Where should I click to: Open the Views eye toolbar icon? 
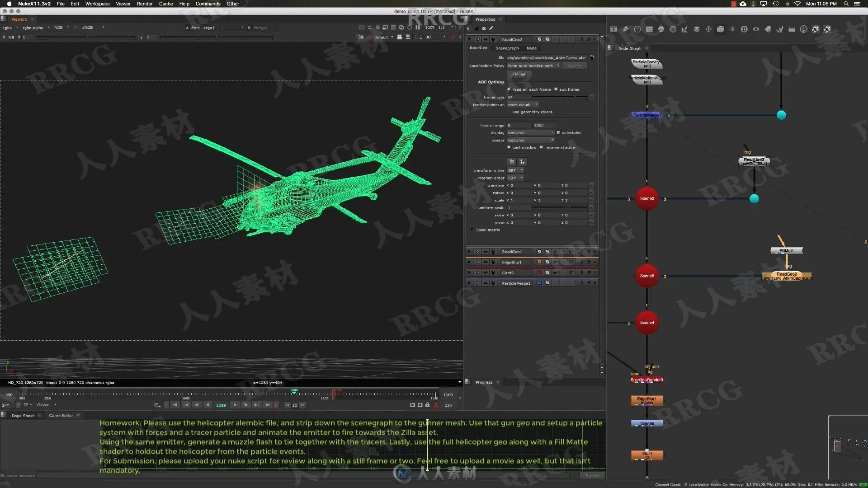756,29
